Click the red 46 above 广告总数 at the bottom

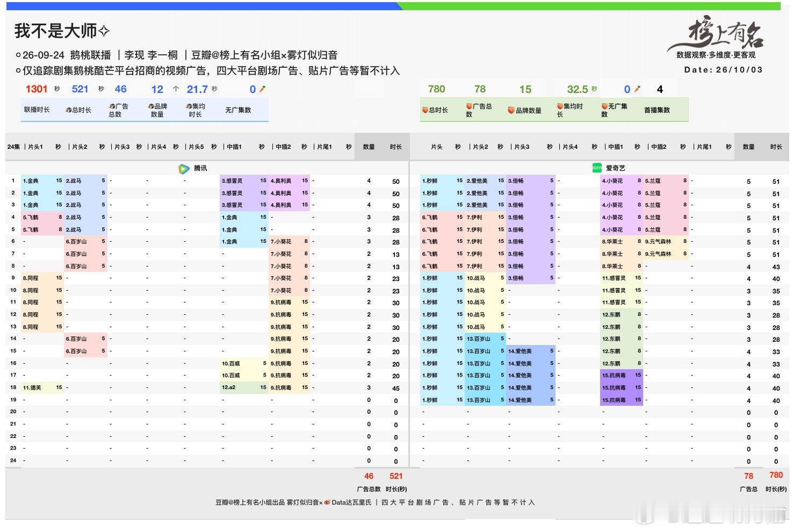[369, 476]
